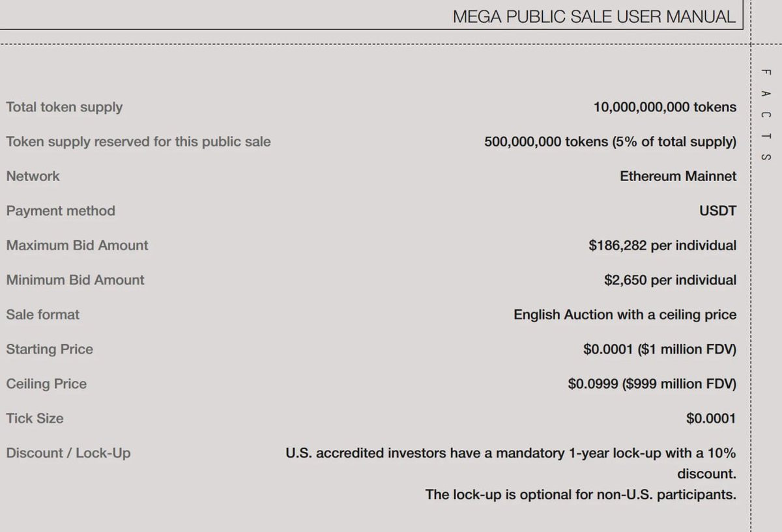Select the Ethereum Mainnet value
This screenshot has width=782, height=532.
[678, 176]
